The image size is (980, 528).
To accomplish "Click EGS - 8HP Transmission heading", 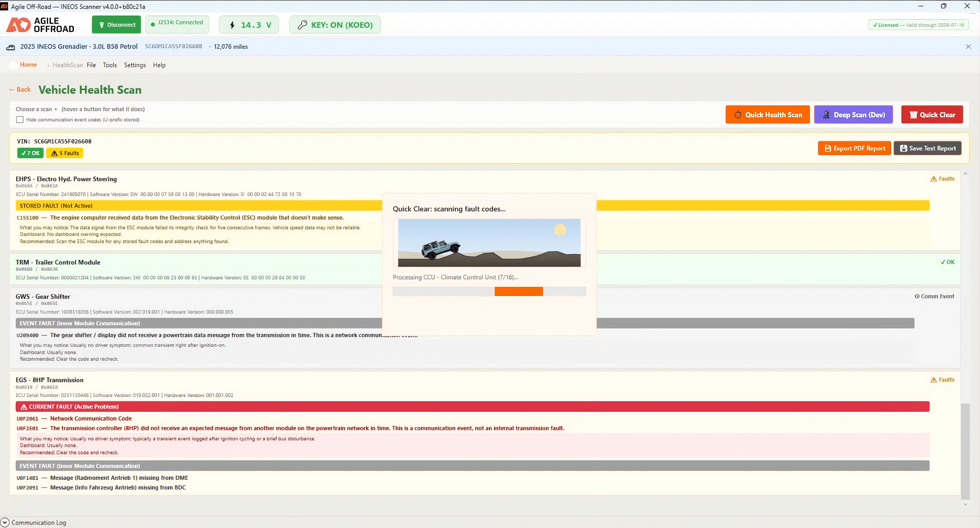I will coord(49,380).
